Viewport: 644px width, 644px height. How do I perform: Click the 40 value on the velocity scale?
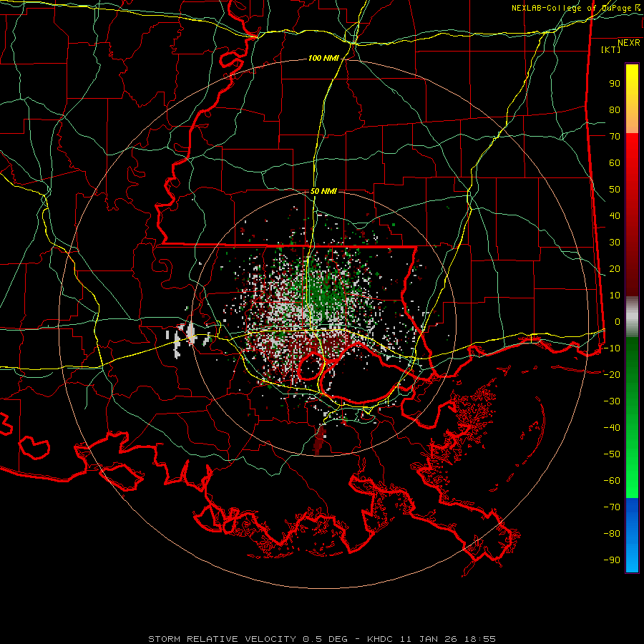coord(615,215)
